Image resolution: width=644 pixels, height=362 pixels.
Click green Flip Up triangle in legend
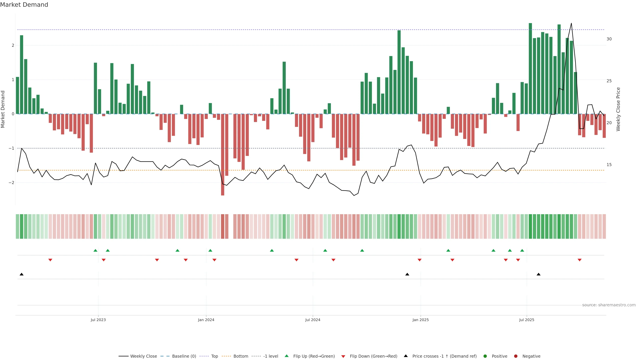tap(287, 356)
